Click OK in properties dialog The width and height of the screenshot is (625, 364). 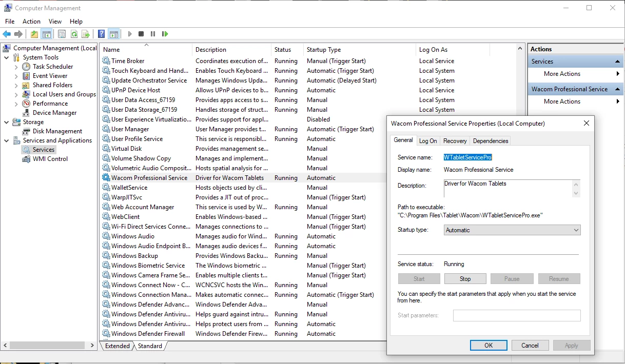(x=489, y=346)
